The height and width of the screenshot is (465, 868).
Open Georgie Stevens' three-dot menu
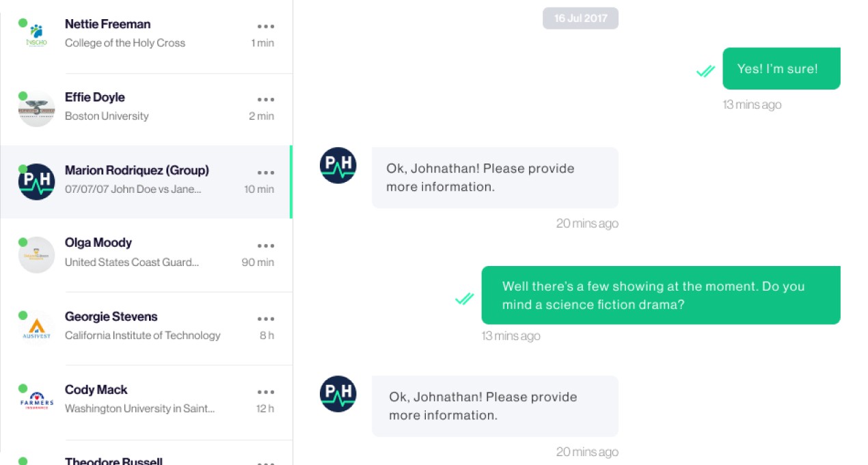(266, 319)
